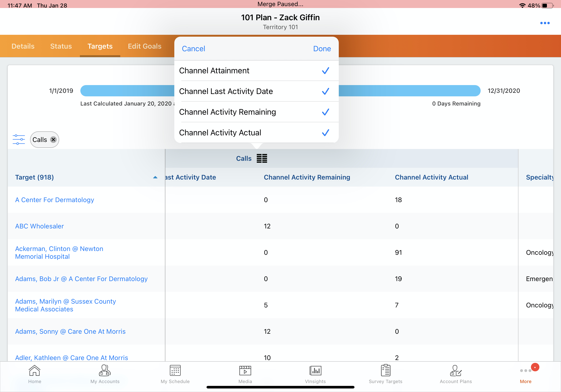This screenshot has width=561, height=392.
Task: Open the three-dot overflow menu
Action: 545,23
